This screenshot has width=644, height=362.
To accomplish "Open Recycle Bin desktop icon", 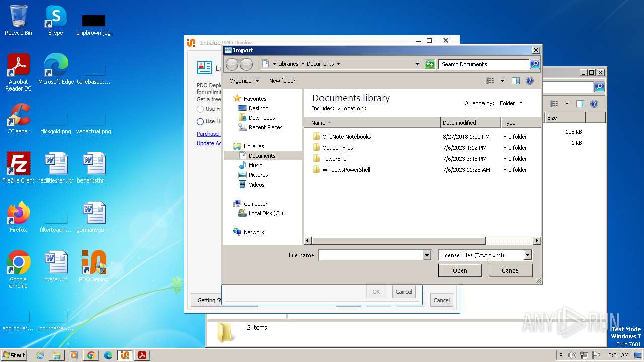I will [x=18, y=20].
